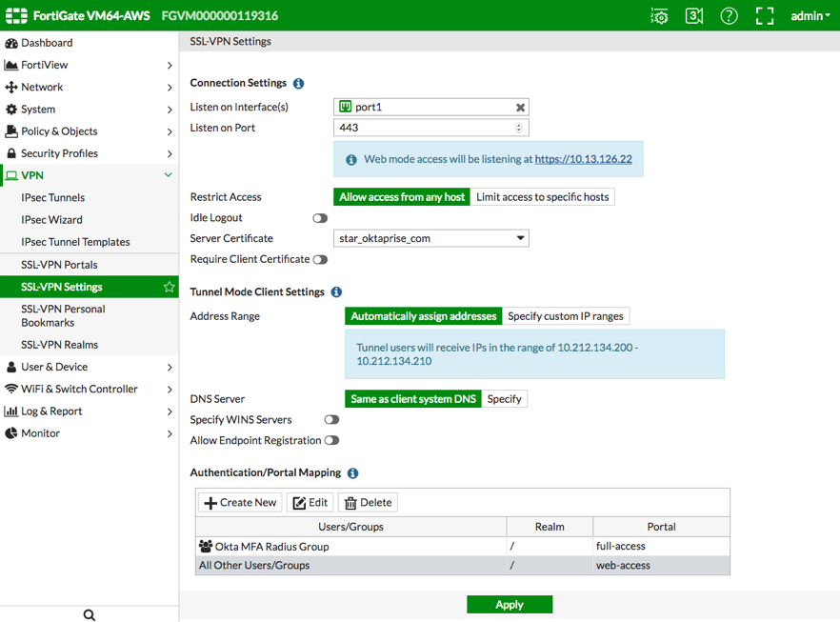This screenshot has width=840, height=622.
Task: Open the https://10.13.126.22 link
Action: pos(583,159)
